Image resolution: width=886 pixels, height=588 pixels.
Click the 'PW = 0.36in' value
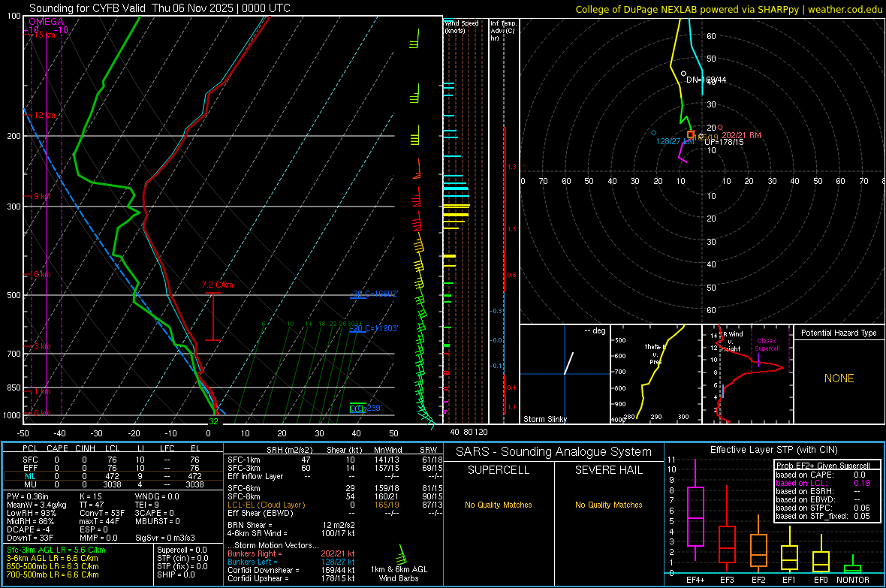(28, 496)
